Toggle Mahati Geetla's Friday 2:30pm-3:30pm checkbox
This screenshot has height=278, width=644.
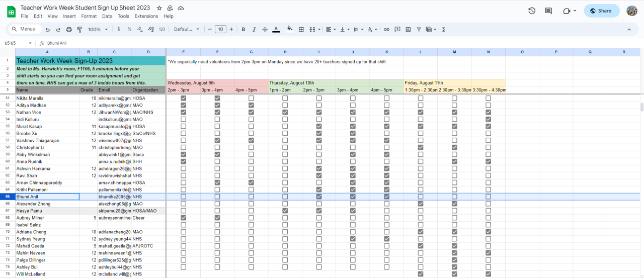pos(455,246)
